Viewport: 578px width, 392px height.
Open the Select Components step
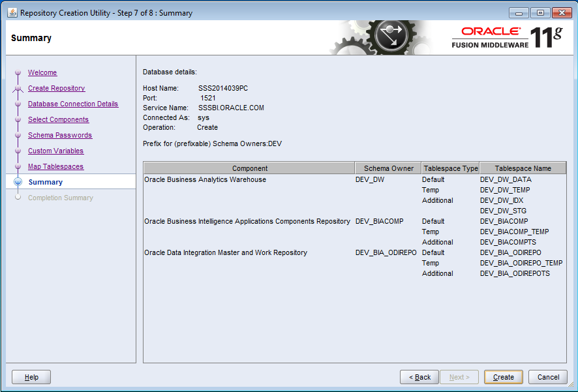(58, 119)
